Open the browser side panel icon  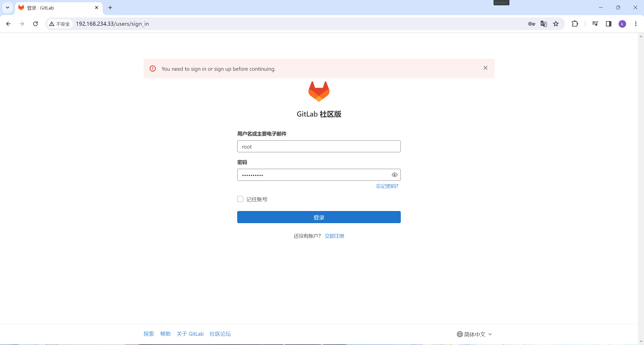[609, 24]
